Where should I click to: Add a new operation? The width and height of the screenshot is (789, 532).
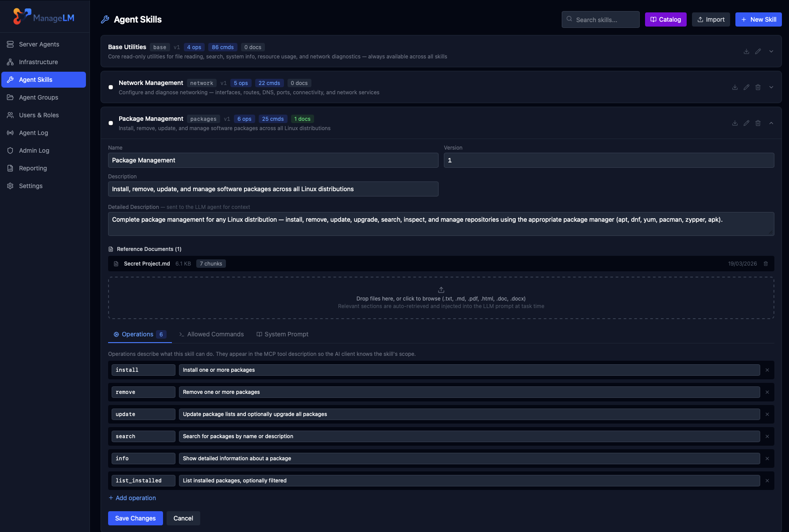tap(132, 498)
